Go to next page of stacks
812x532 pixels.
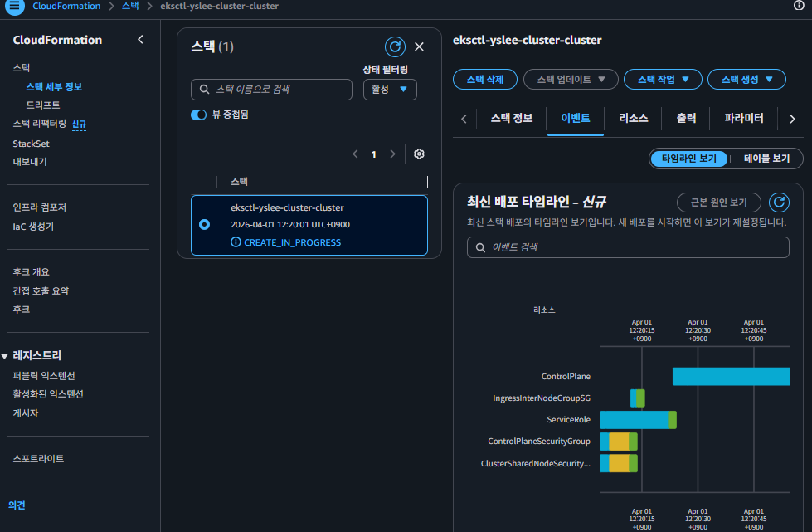(x=392, y=154)
